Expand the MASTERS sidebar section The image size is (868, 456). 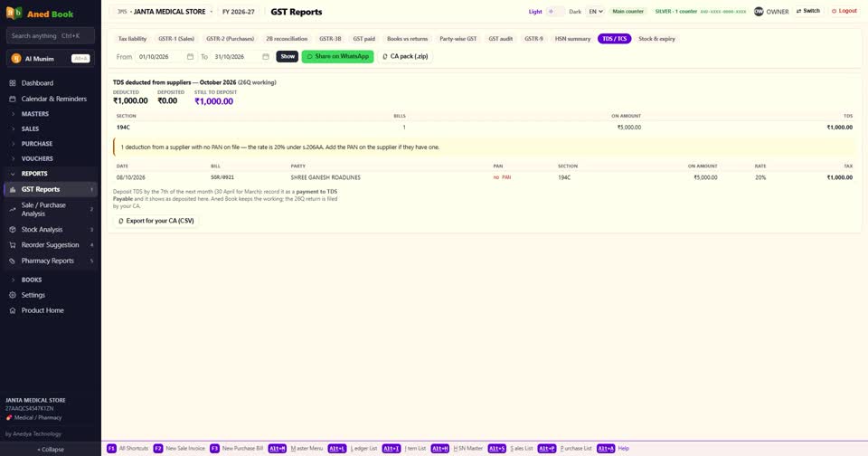[x=51, y=114]
